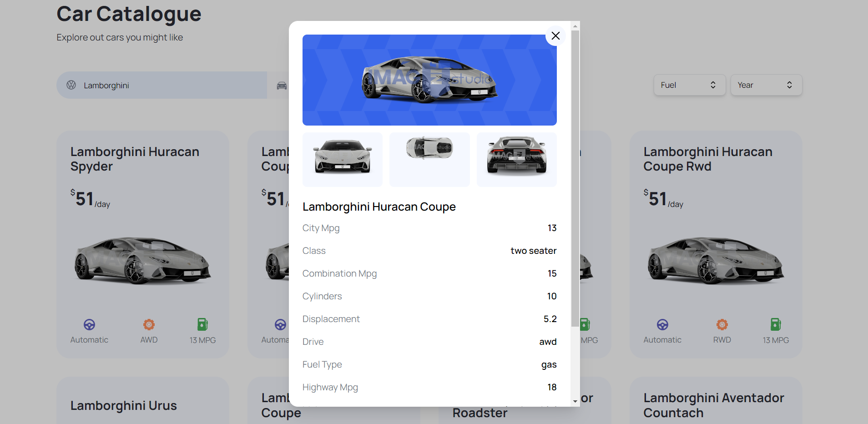868x424 pixels.
Task: Click the AWD tire icon on Huracan Spyder card
Action: tap(149, 324)
